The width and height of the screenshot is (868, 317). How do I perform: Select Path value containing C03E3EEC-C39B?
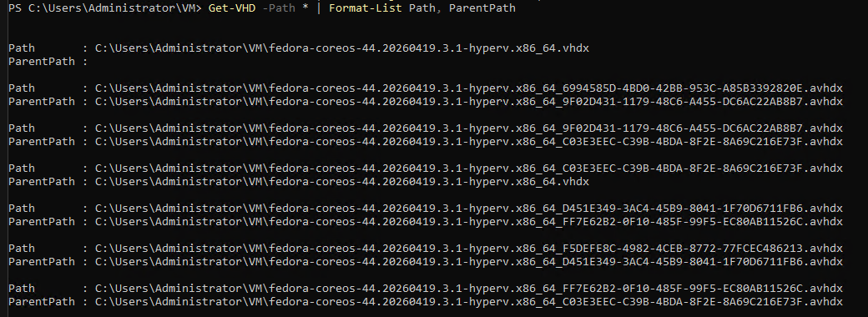[469, 169]
